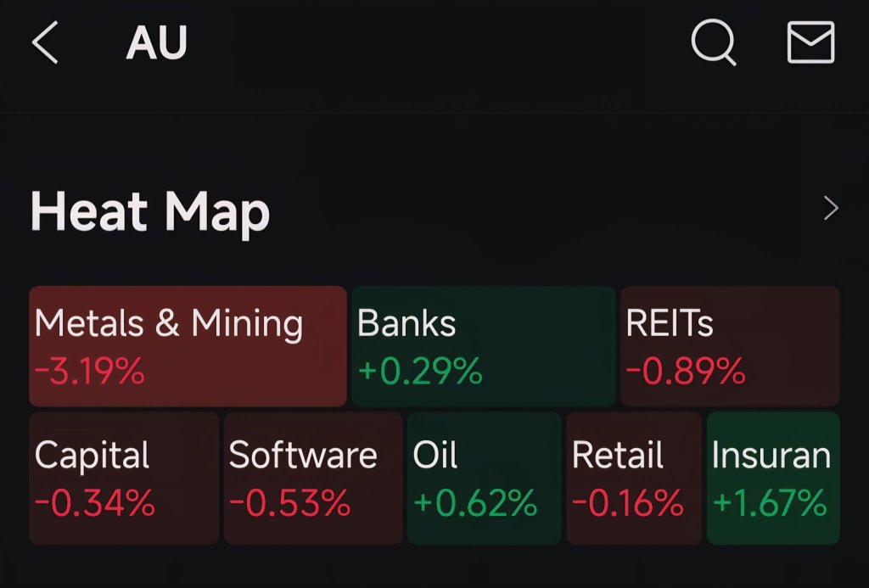Open the messages envelope icon
This screenshot has width=869, height=588.
810,42
